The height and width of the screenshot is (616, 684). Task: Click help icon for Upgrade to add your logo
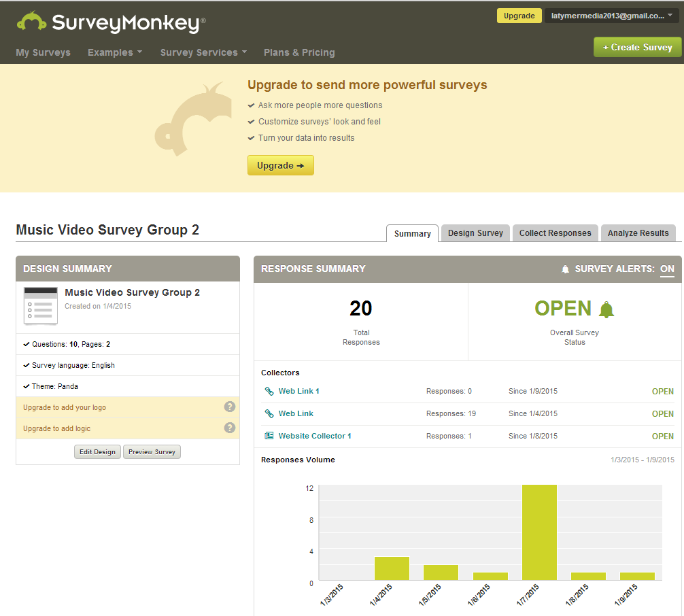pos(229,407)
